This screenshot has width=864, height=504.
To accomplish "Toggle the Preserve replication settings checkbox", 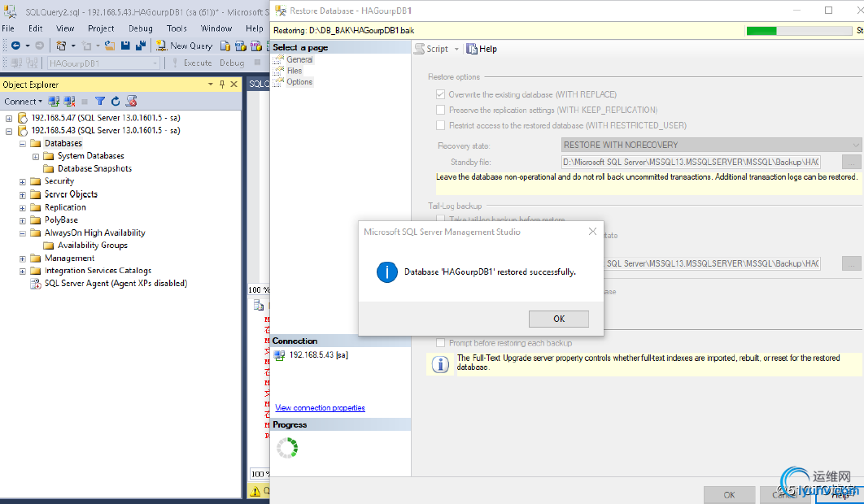I will pyautogui.click(x=440, y=111).
